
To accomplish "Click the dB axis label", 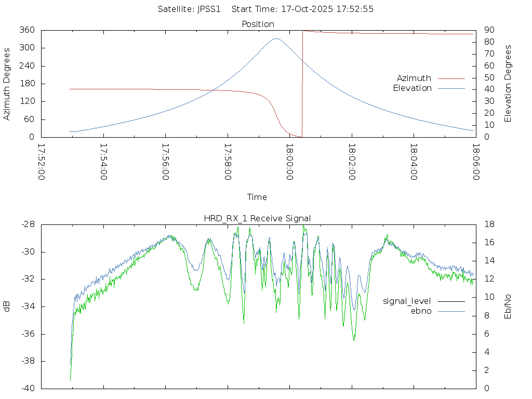I will coord(7,307).
